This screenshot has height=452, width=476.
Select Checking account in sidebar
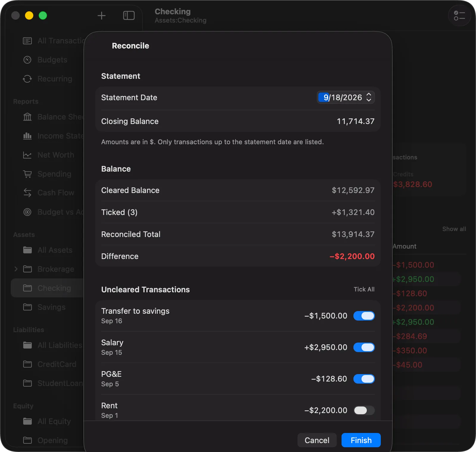coord(47,288)
